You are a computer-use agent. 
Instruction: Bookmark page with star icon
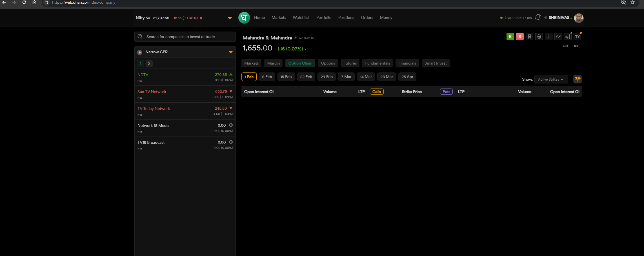pyautogui.click(x=633, y=2)
